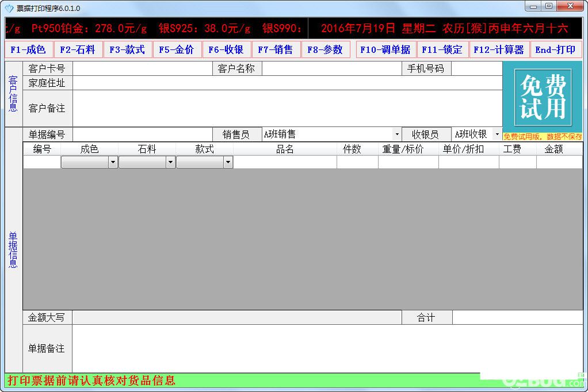Screen dimensions: 588x392
Task: Open the 款式 column dropdown in the grid
Action: pos(228,162)
